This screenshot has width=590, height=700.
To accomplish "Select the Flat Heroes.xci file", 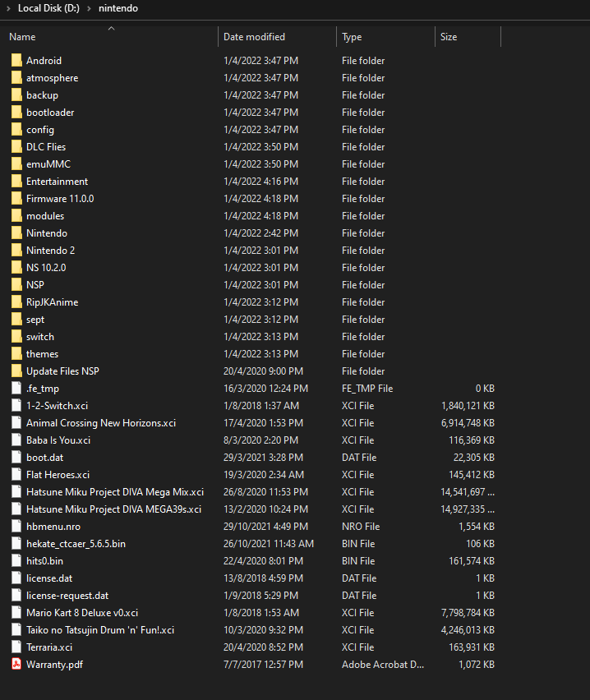I will tap(58, 475).
